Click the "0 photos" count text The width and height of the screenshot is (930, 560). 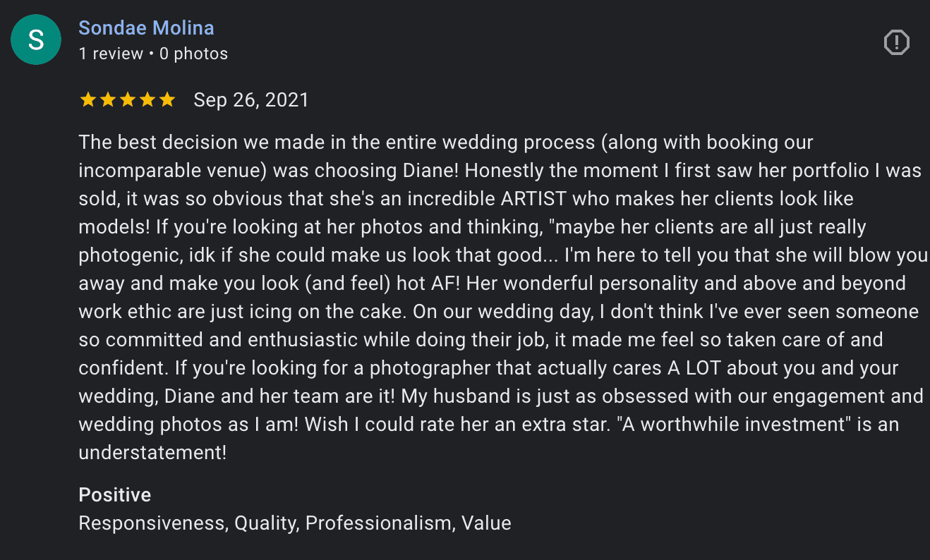(193, 54)
